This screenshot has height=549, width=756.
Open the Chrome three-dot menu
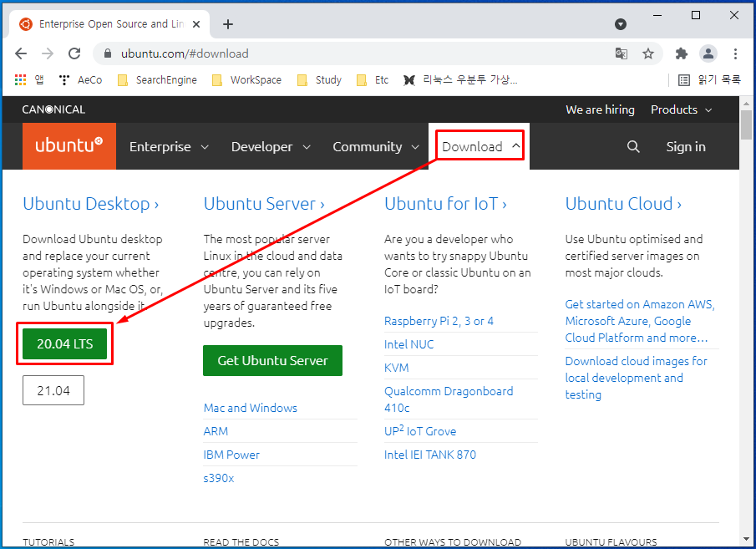coord(735,53)
